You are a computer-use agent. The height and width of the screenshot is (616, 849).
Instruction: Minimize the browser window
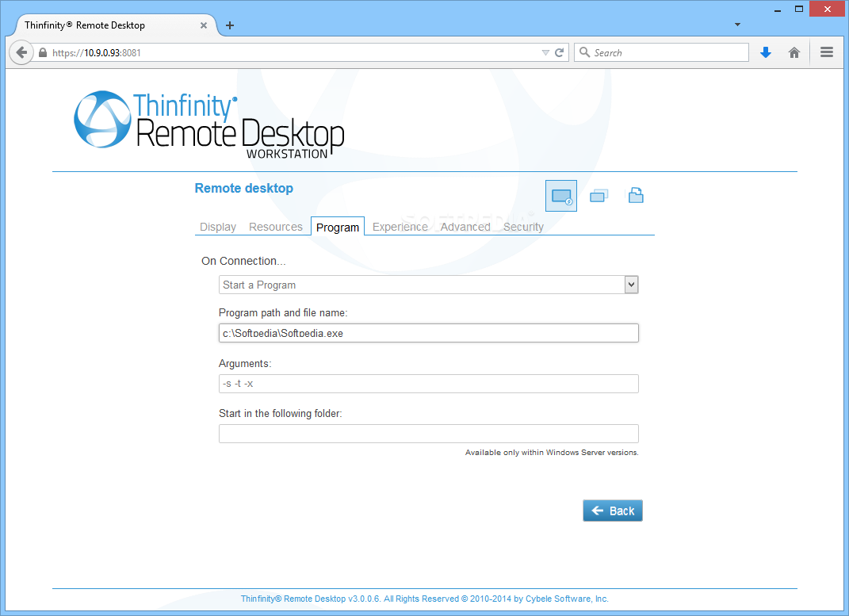pos(778,10)
